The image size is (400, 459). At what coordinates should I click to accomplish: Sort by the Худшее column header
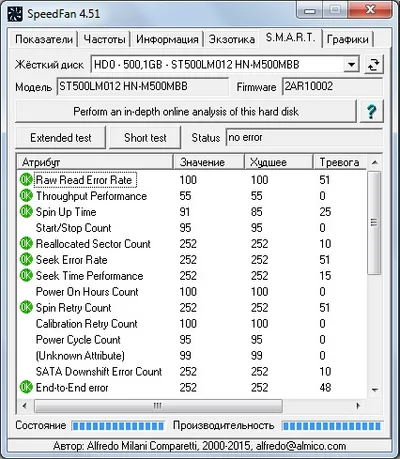click(x=279, y=162)
